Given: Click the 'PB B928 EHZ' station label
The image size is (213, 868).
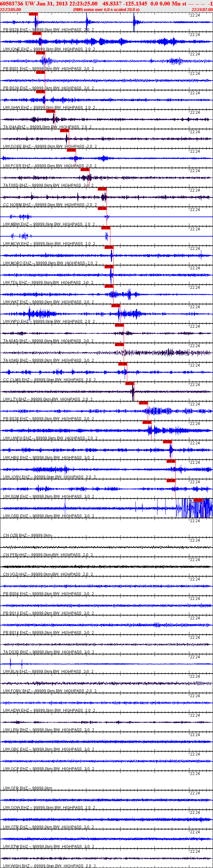Looking at the screenshot, I should (x=16, y=30).
